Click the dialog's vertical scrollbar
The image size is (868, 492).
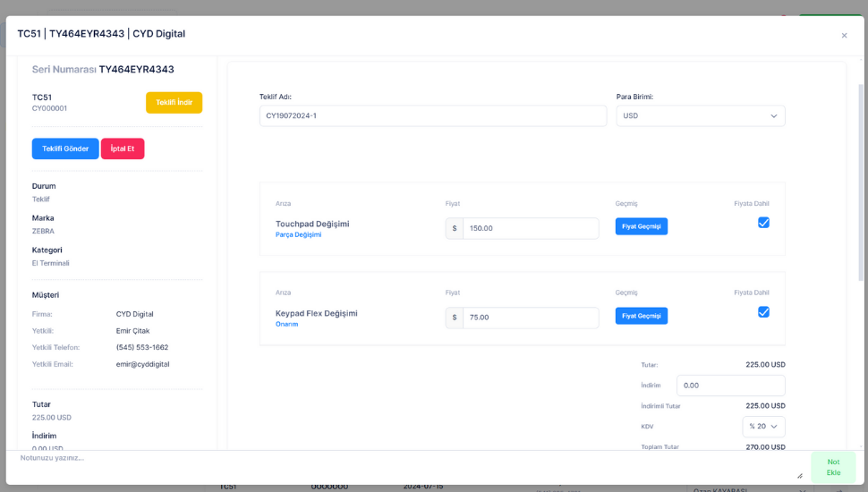862,179
